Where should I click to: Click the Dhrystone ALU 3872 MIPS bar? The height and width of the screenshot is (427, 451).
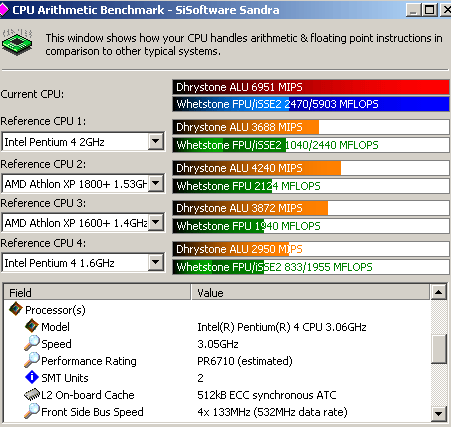coord(311,208)
